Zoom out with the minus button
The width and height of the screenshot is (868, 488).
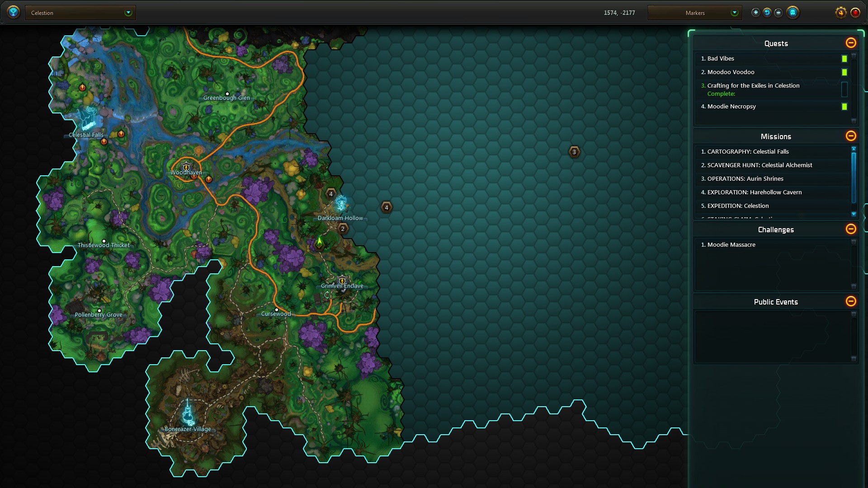(778, 13)
